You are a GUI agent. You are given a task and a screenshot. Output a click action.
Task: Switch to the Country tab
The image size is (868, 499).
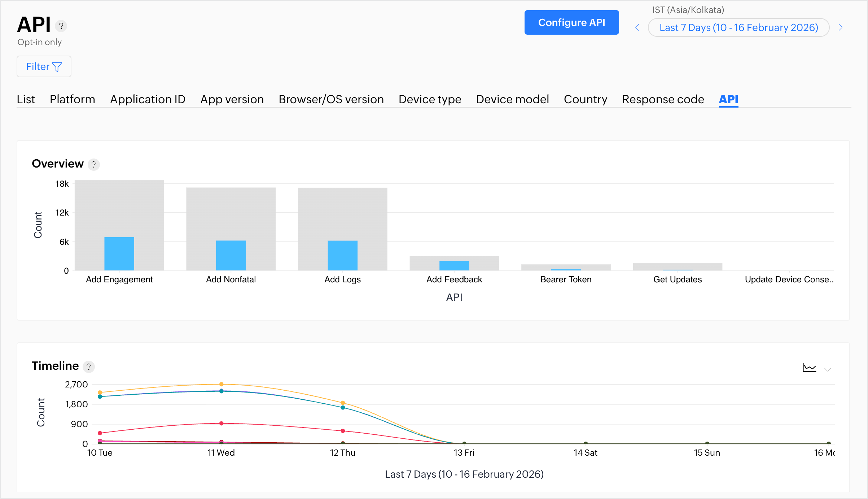[586, 99]
